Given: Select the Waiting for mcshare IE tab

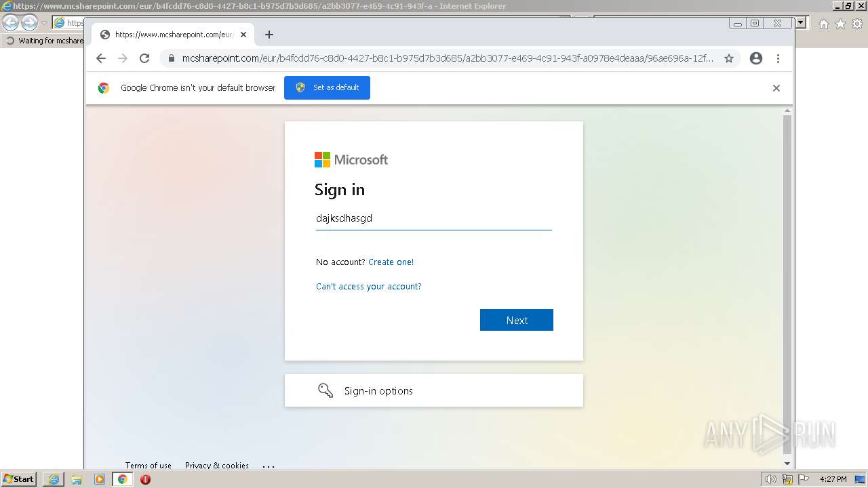Looking at the screenshot, I should pyautogui.click(x=43, y=41).
